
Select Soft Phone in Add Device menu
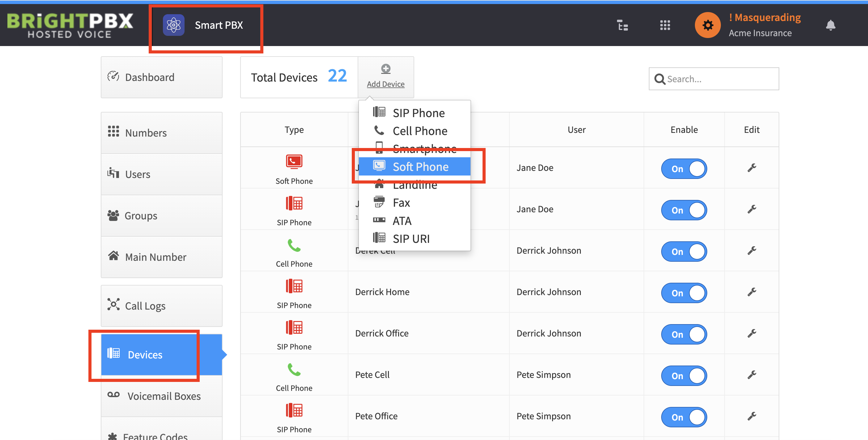(x=415, y=167)
